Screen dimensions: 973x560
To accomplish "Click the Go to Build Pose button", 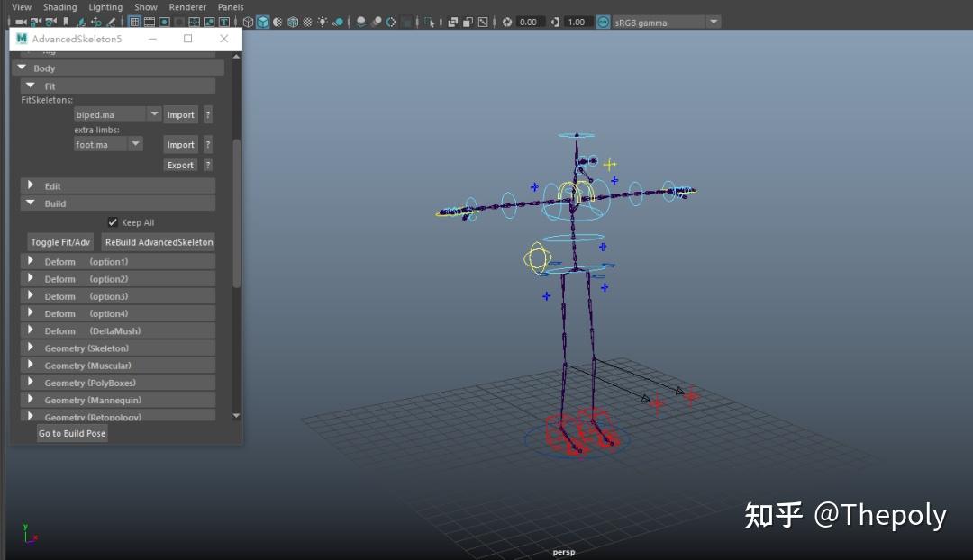I will [x=72, y=433].
